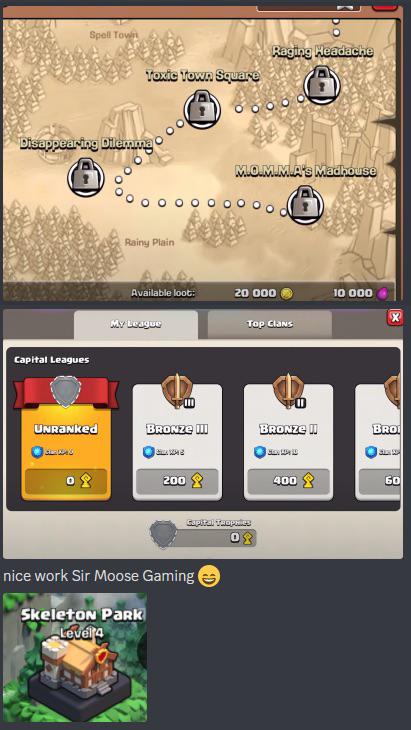This screenshot has height=730, width=411.
Task: Tap the Raging Headache lock icon
Action: click(322, 85)
